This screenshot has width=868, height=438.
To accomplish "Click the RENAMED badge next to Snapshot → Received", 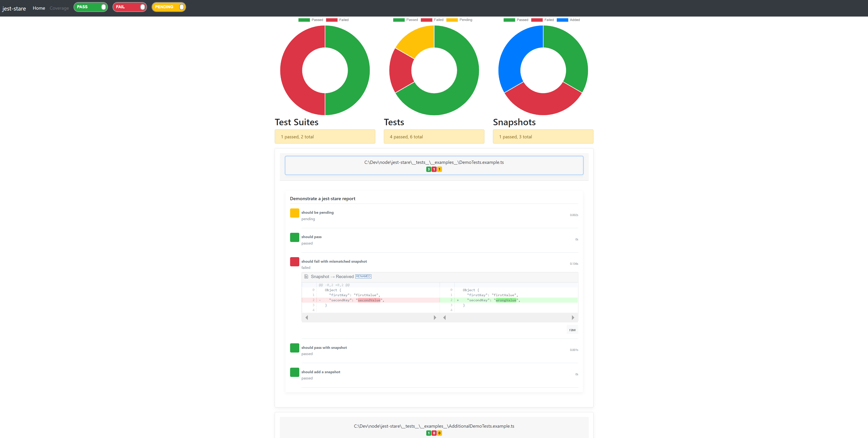I will [x=363, y=276].
